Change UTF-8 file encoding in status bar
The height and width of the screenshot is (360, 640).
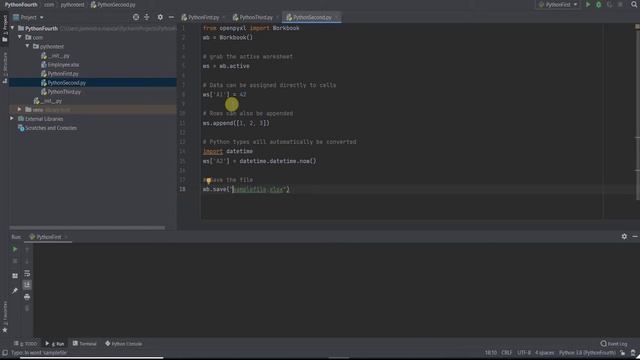pos(524,353)
